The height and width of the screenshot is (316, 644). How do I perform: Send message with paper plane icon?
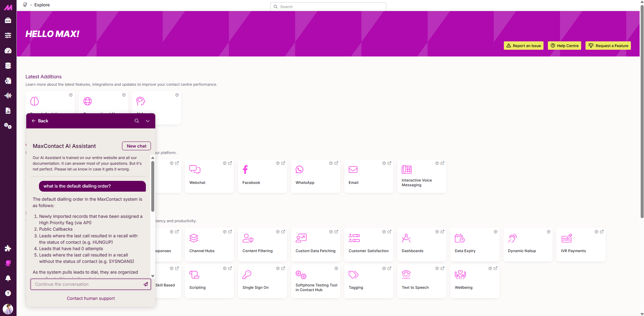coord(146,284)
